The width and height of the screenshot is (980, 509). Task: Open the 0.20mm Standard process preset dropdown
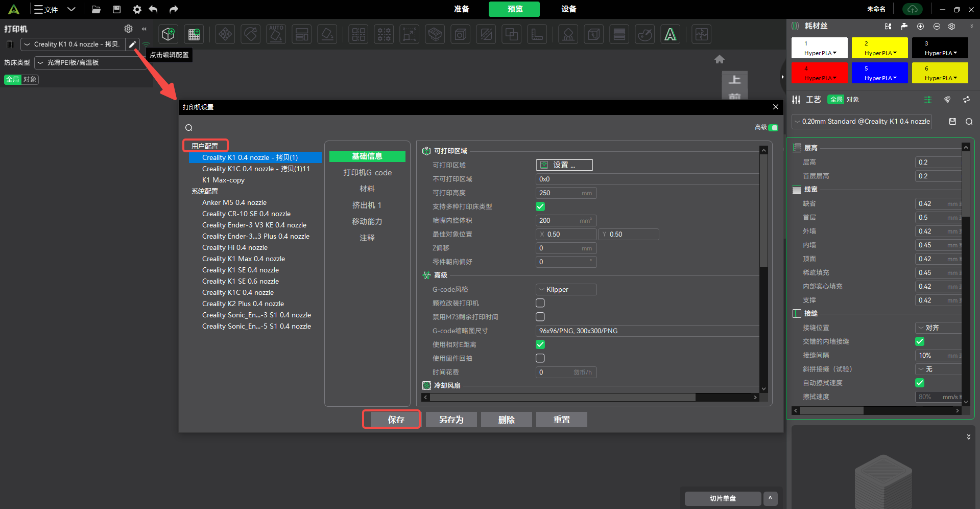click(x=862, y=121)
